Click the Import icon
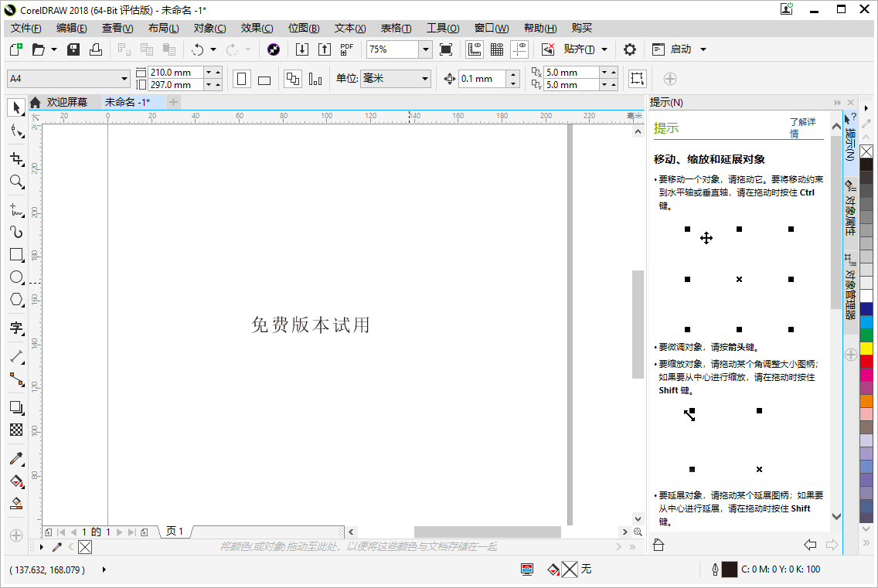Viewport: 878px width, 588px height. click(301, 49)
